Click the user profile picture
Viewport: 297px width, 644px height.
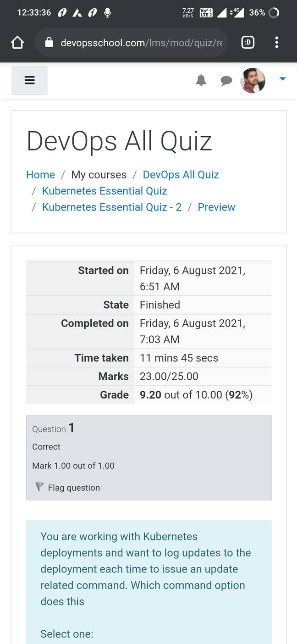click(x=253, y=81)
